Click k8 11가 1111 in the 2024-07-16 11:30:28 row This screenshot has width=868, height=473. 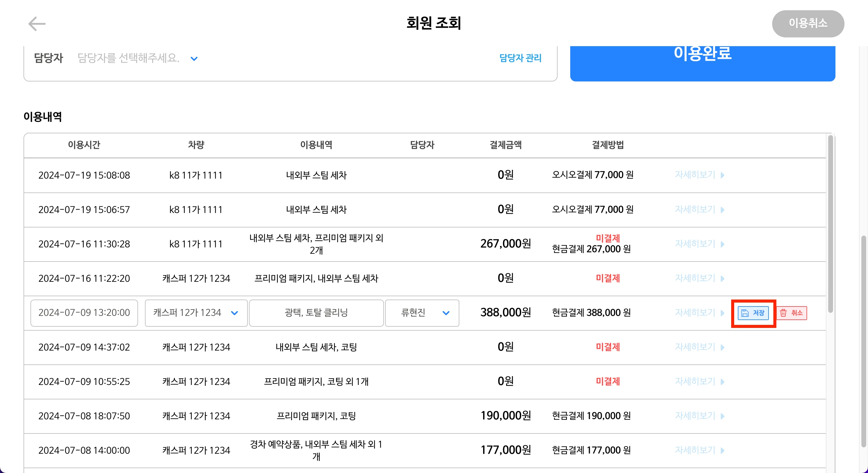[196, 244]
